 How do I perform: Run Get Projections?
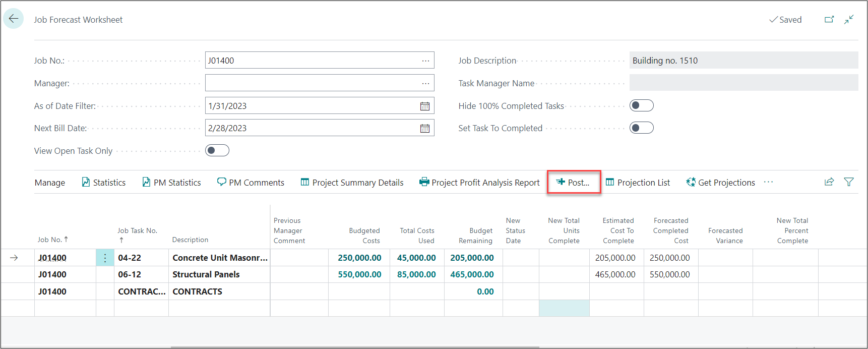pyautogui.click(x=720, y=183)
